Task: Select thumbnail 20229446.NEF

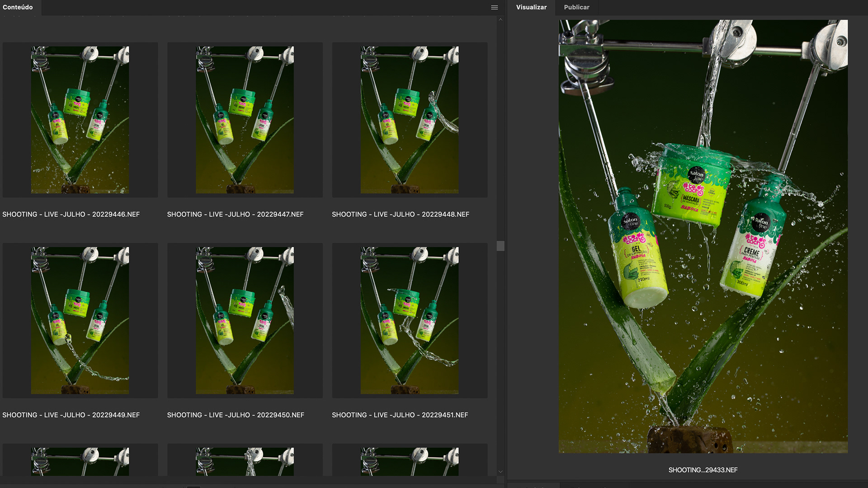Action: coord(80,120)
